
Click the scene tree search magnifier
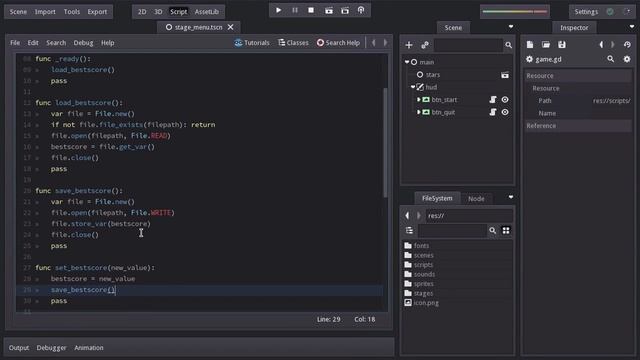[x=508, y=45]
